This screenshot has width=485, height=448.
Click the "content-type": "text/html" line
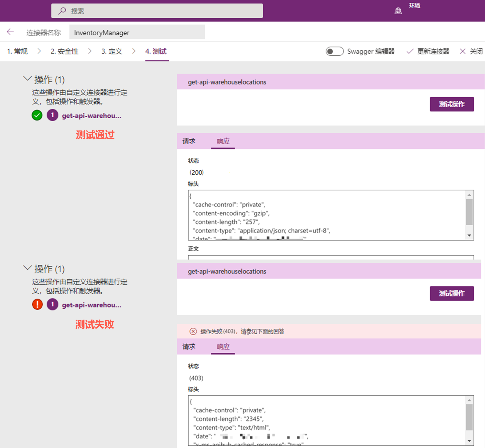pyautogui.click(x=232, y=428)
